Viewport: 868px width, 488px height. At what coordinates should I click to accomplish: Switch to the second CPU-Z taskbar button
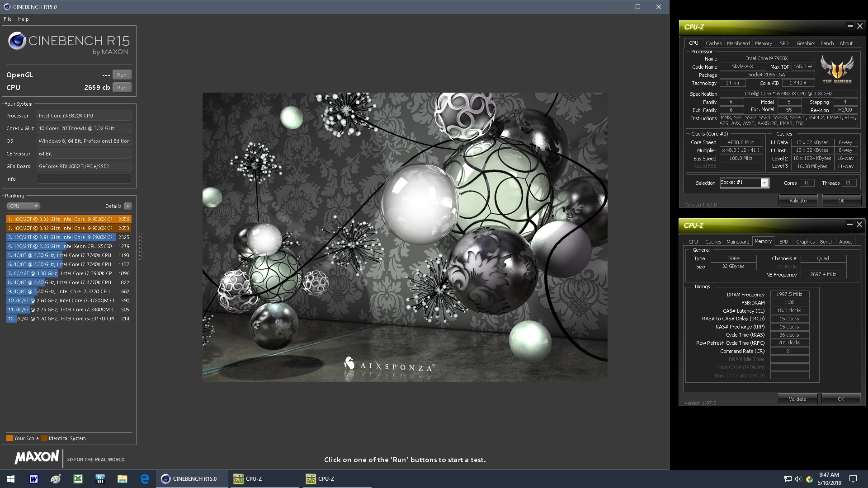[337, 479]
